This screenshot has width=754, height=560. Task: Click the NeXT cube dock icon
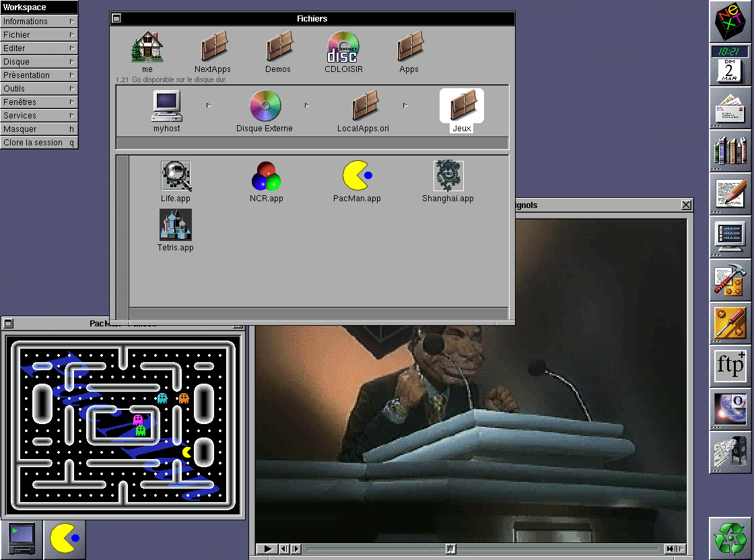[730, 22]
